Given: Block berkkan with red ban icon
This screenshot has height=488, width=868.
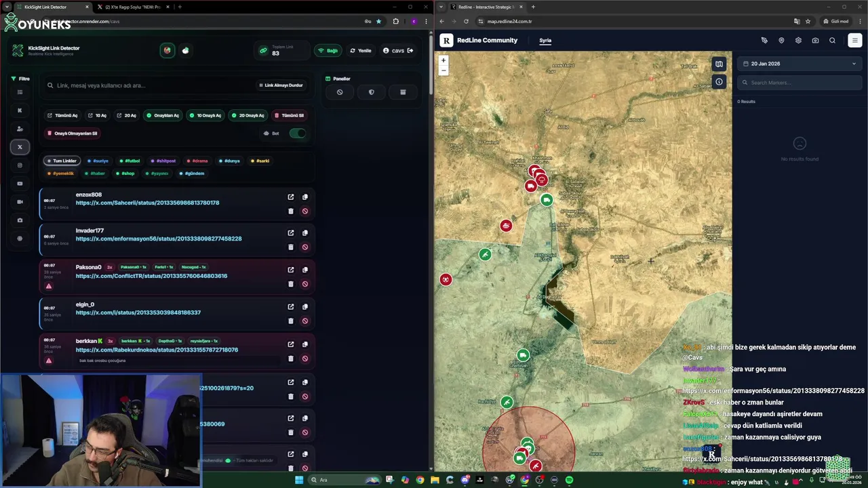Looking at the screenshot, I should (x=305, y=359).
